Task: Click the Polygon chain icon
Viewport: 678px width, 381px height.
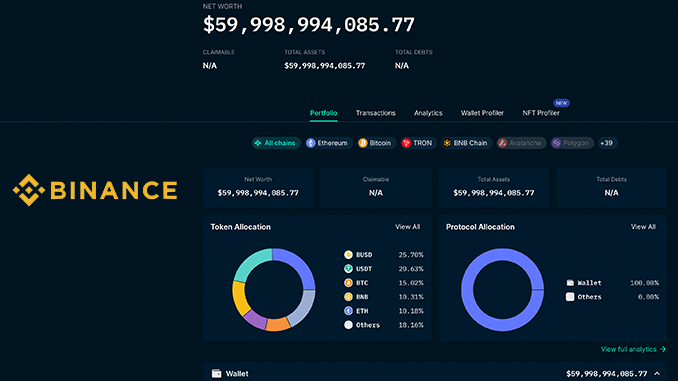Action: point(556,143)
